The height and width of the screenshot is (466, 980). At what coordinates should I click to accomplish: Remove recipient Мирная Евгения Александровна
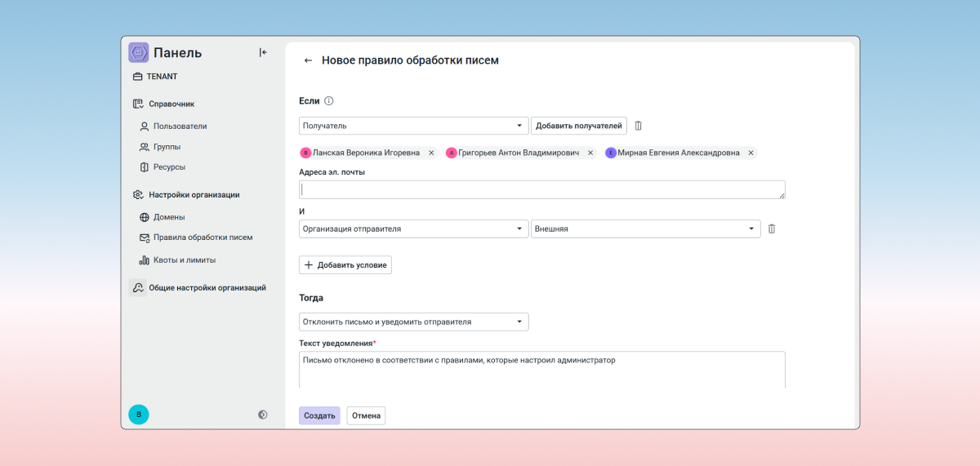(x=751, y=153)
